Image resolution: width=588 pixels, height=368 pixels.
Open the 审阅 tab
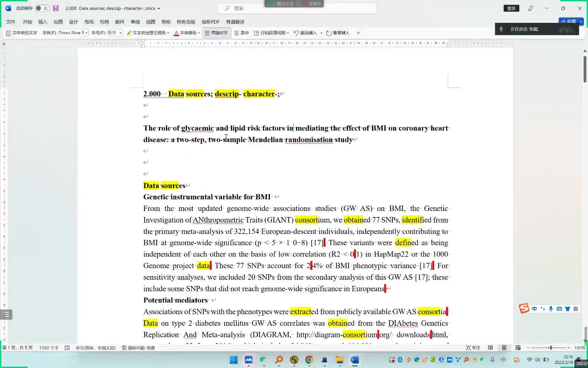135,22
